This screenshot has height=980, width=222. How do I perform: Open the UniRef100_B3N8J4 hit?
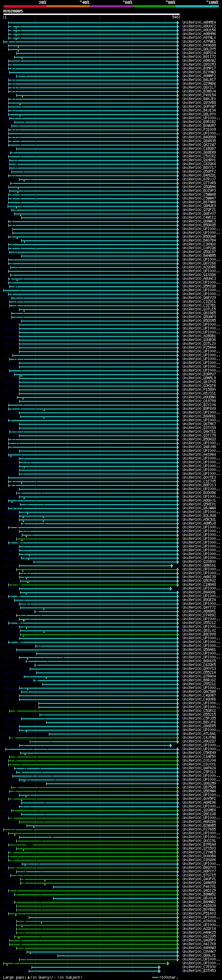[199, 91]
